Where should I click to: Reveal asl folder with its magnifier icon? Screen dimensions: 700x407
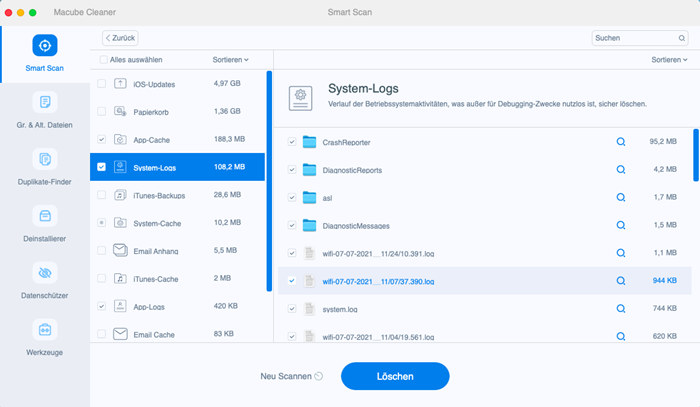pos(621,197)
